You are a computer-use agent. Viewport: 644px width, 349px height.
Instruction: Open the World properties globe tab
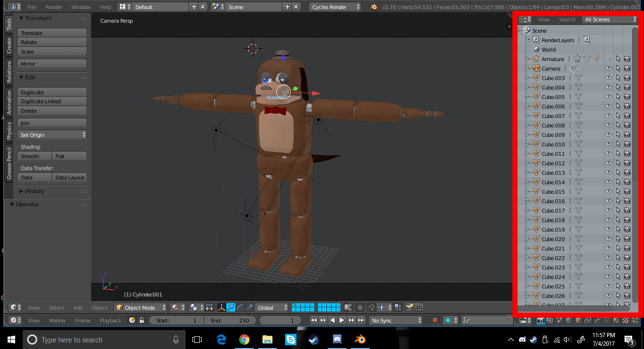tap(569, 321)
